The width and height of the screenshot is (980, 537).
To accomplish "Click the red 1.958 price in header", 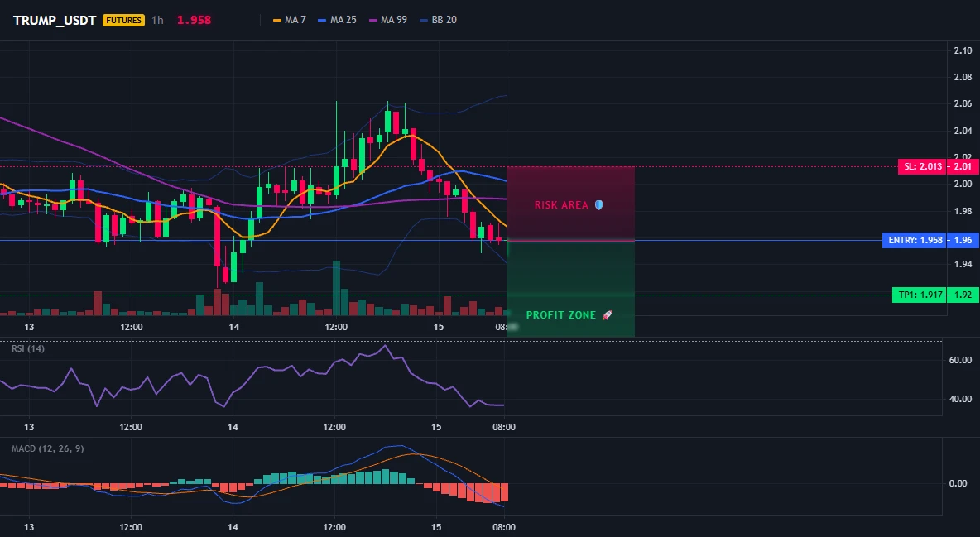I will tap(194, 20).
